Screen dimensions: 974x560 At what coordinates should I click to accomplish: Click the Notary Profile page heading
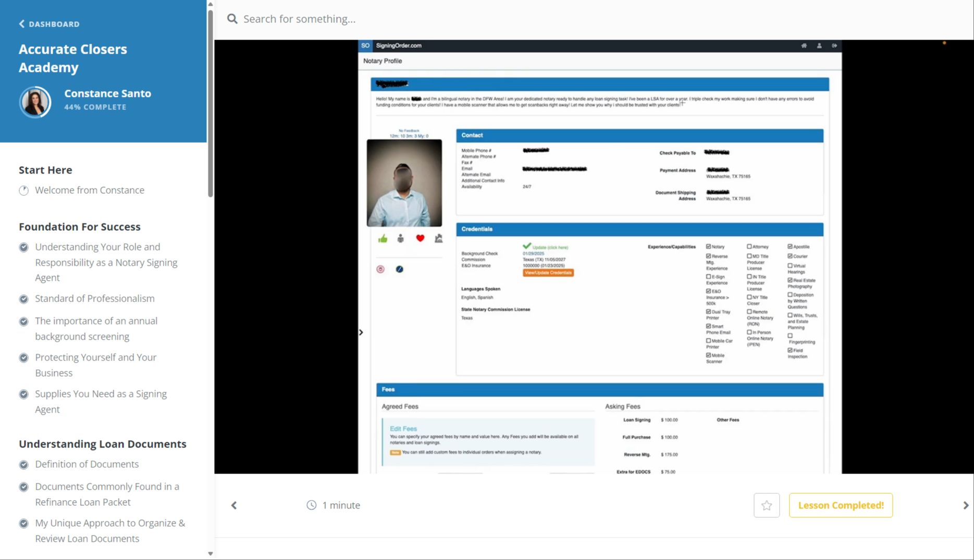click(383, 61)
